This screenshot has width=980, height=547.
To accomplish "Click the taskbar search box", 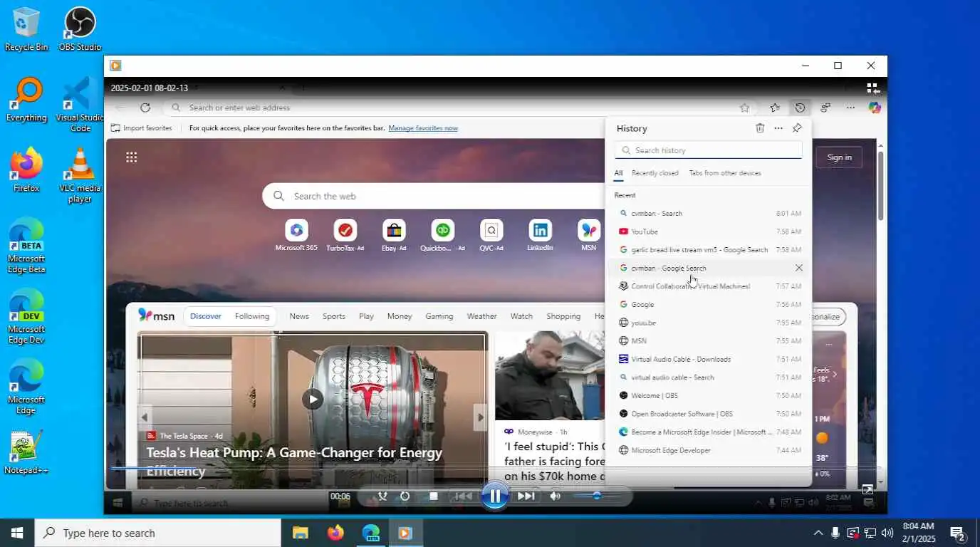I will tap(157, 533).
